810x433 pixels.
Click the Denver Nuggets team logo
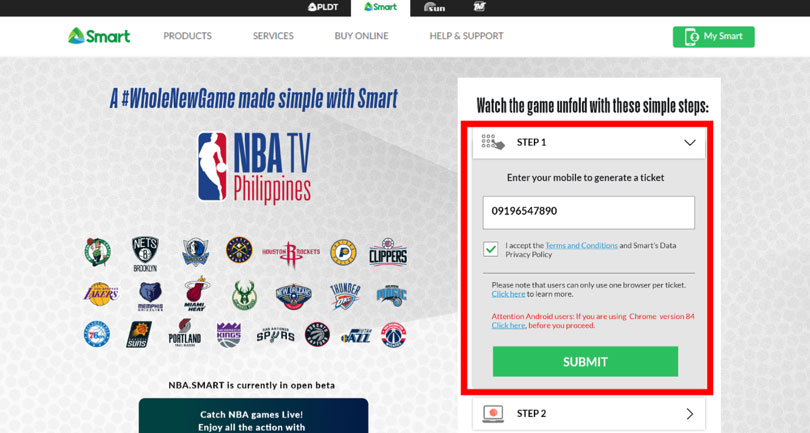coord(239,250)
